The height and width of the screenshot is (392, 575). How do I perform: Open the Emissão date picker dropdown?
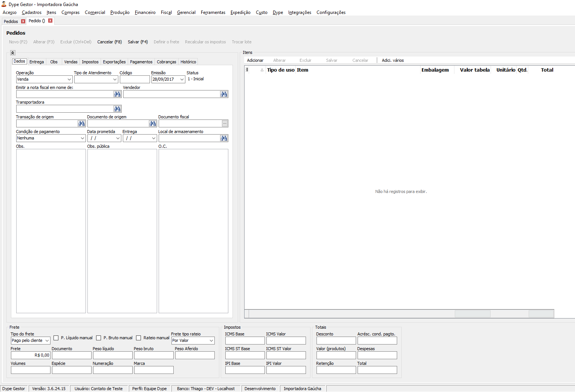pos(182,80)
